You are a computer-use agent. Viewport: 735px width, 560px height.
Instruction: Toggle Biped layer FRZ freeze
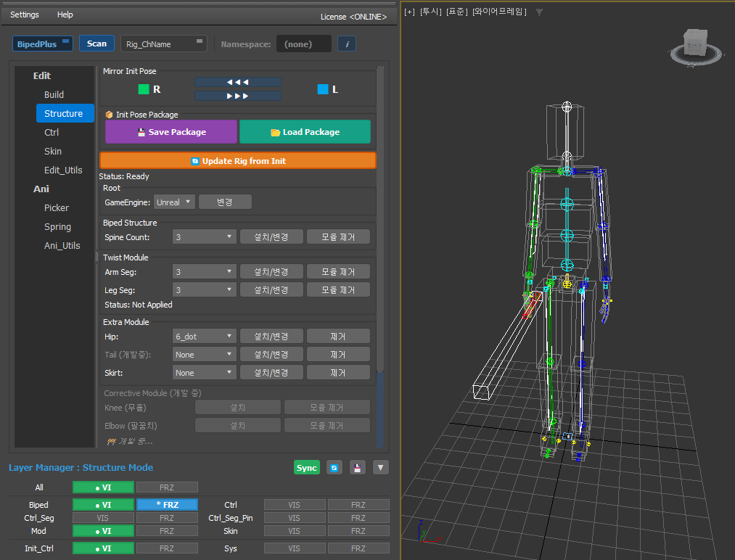click(x=167, y=505)
